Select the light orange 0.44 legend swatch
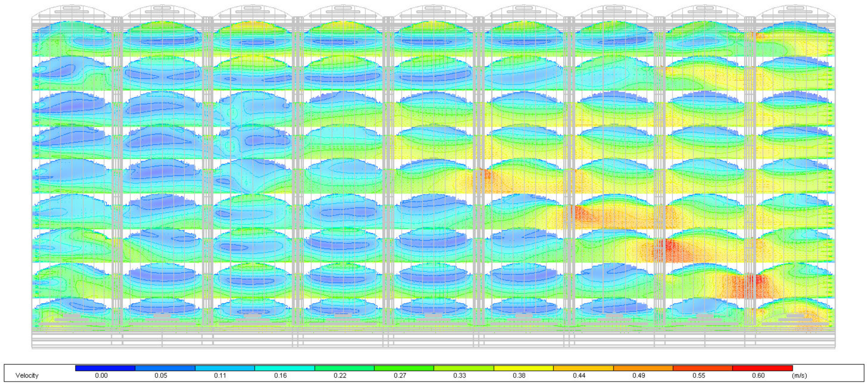The height and width of the screenshot is (386, 868). point(583,368)
